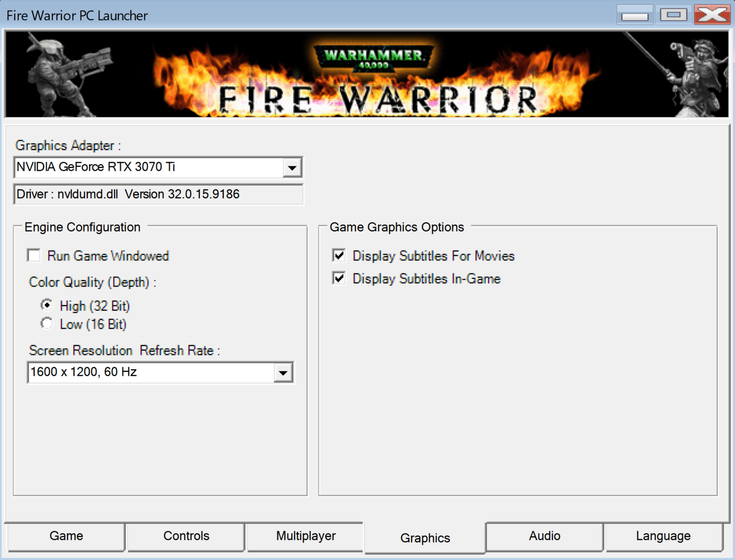Minimize the Fire Warrior PC Launcher window
The image size is (735, 560).
point(635,15)
